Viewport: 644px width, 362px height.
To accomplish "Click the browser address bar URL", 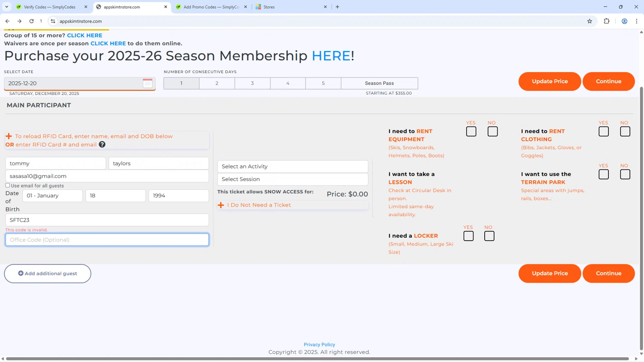I will (x=81, y=21).
